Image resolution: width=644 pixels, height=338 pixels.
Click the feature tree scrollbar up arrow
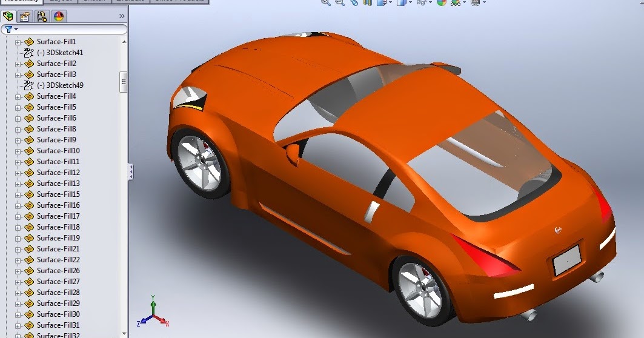click(124, 42)
